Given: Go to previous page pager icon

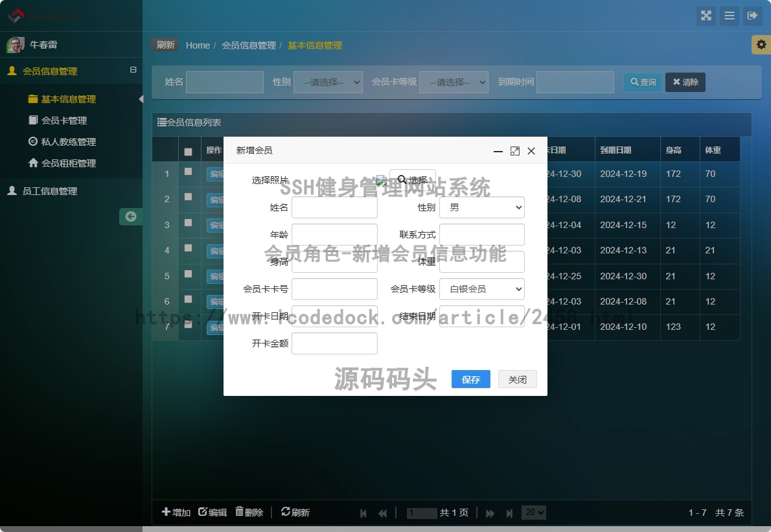Looking at the screenshot, I should point(382,513).
